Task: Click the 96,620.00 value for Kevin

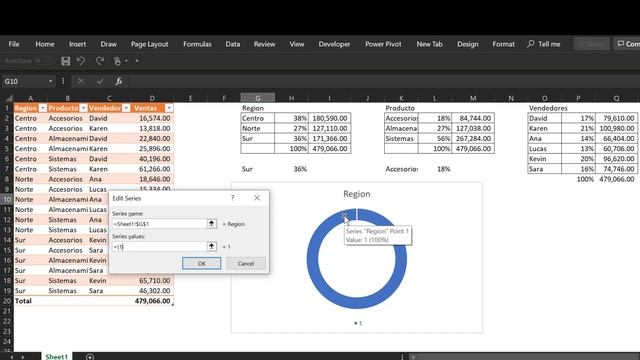Action: click(616, 159)
